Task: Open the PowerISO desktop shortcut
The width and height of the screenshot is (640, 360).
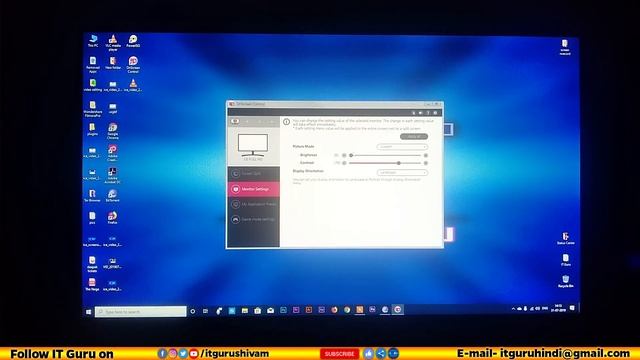Action: coord(133,41)
